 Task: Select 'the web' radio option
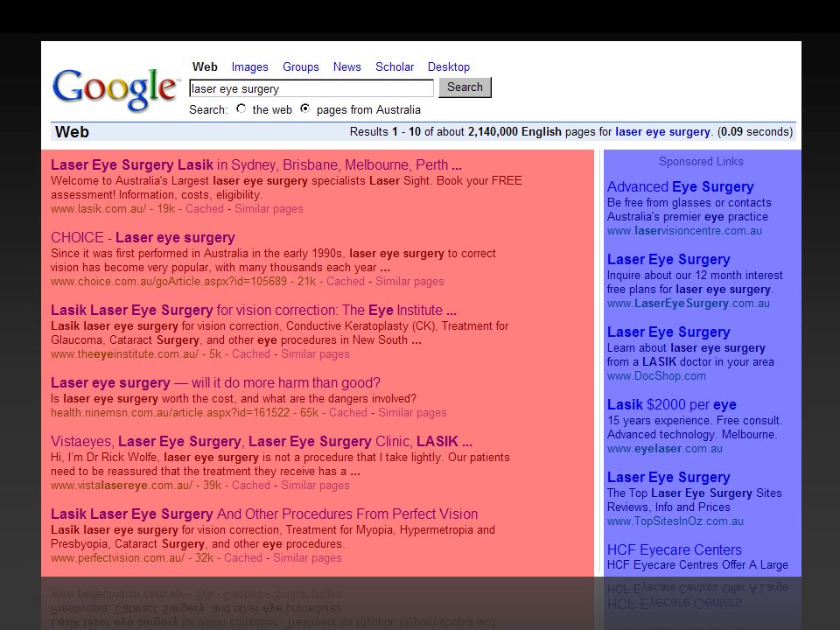(241, 108)
